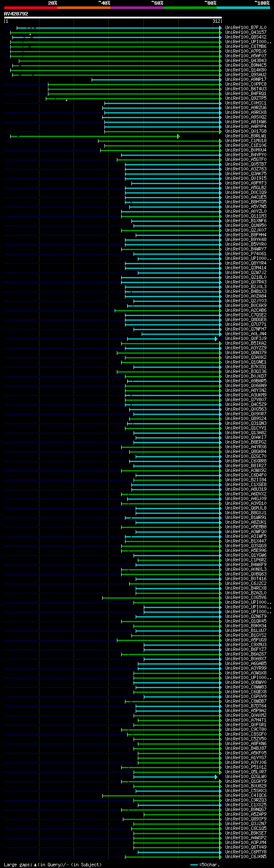Click the cyan ~100% legend color segment
The height and width of the screenshot is (868, 274).
243,8
